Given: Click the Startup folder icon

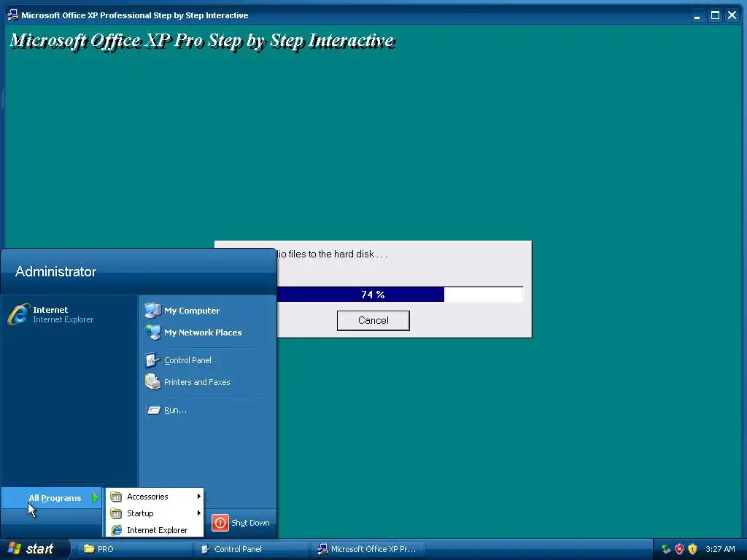Looking at the screenshot, I should tap(116, 513).
